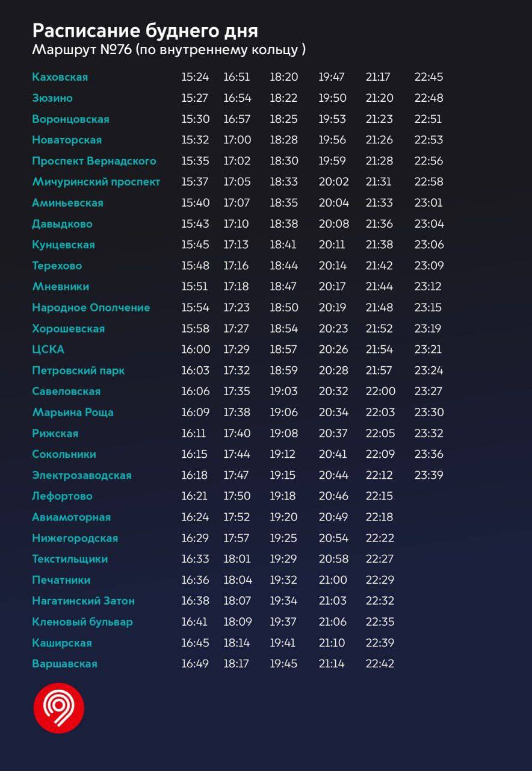Click the red number 9 logo
Image resolution: width=532 pixels, height=771 pixels.
58,708
